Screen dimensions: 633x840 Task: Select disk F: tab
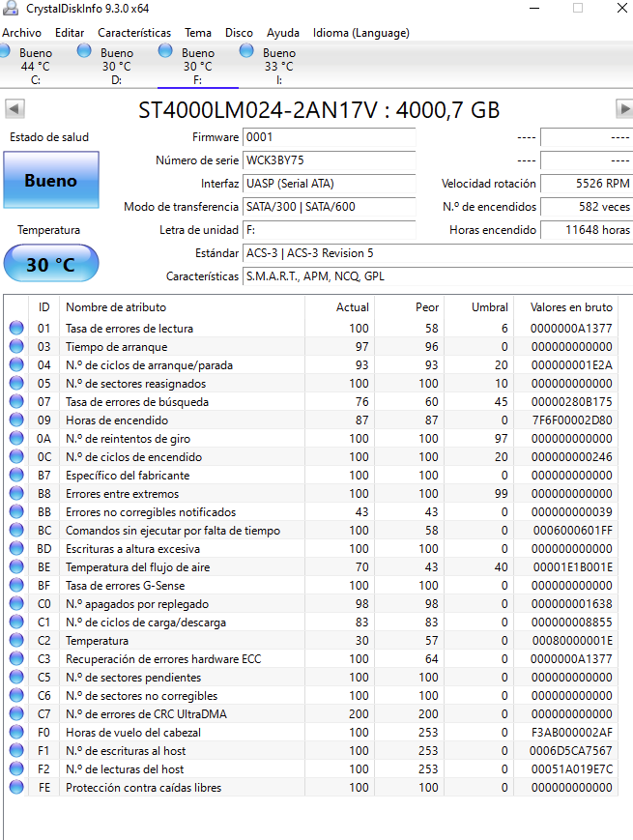click(197, 66)
